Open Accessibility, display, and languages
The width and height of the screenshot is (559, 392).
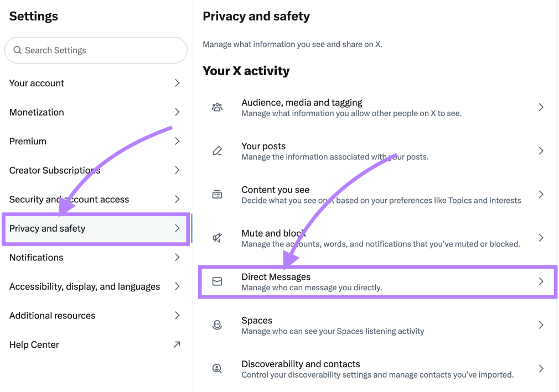point(85,286)
